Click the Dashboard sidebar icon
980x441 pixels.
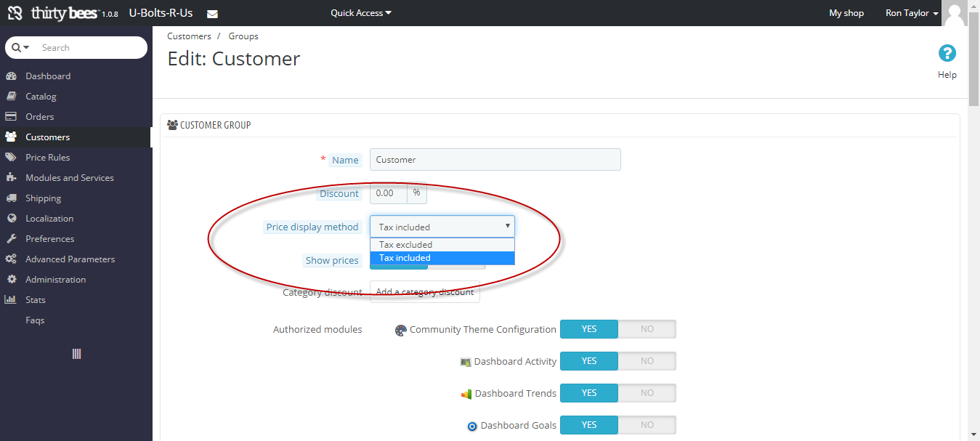tap(11, 76)
